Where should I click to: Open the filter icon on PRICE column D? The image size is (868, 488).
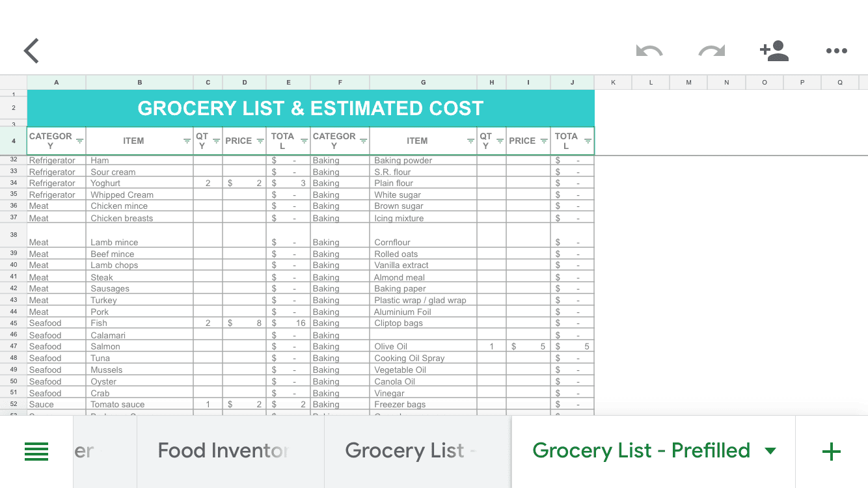(x=260, y=140)
